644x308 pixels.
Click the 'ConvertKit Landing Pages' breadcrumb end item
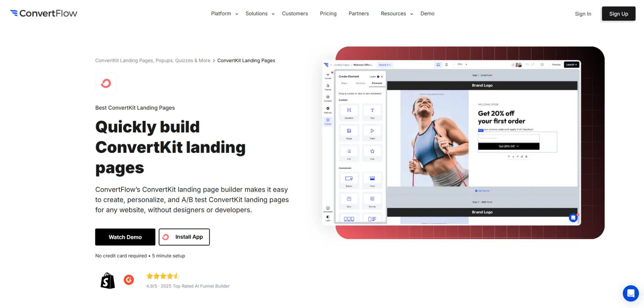tap(246, 60)
